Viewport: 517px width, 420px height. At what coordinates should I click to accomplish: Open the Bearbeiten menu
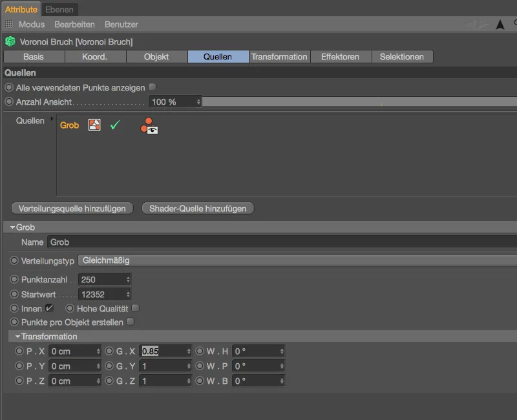[x=74, y=25]
